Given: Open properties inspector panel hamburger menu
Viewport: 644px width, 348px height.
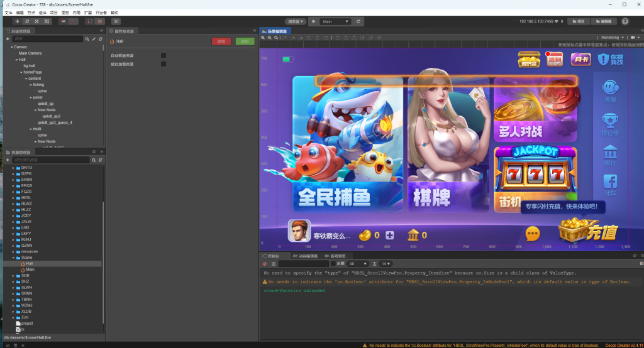Looking at the screenshot, I should click(254, 31).
